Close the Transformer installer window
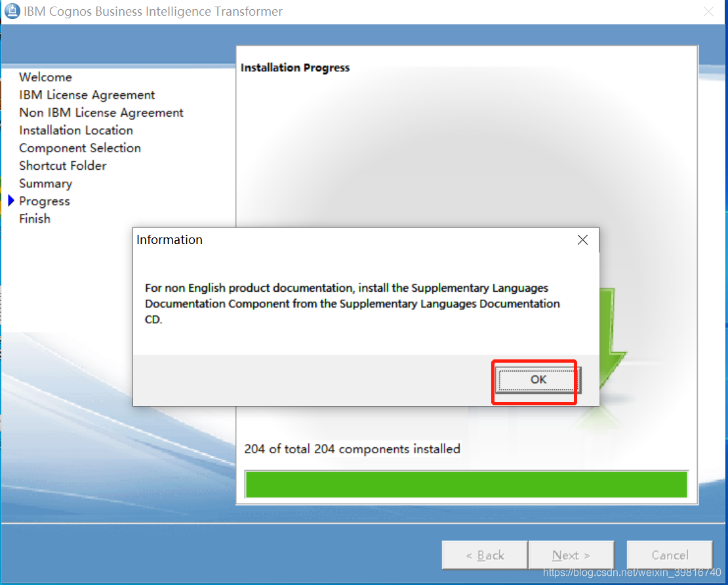This screenshot has height=585, width=728. 708,12
